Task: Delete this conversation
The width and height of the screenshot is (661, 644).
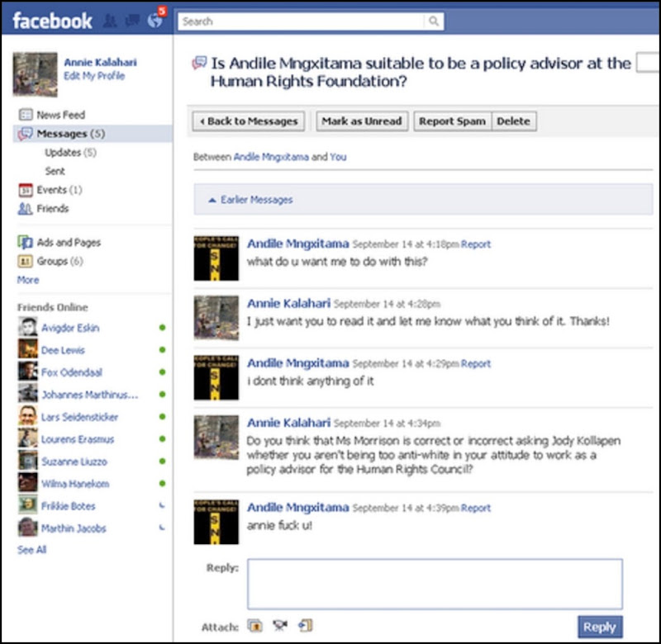Action: [x=513, y=121]
